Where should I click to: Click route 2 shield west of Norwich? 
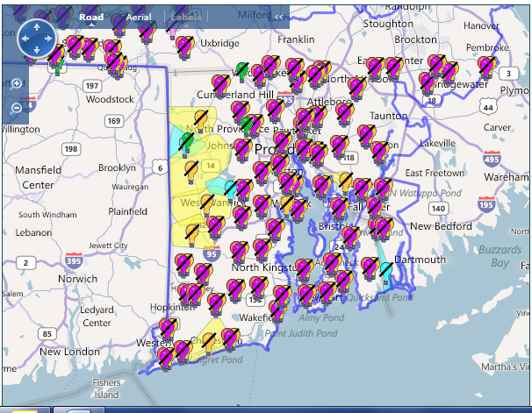[x=25, y=262]
